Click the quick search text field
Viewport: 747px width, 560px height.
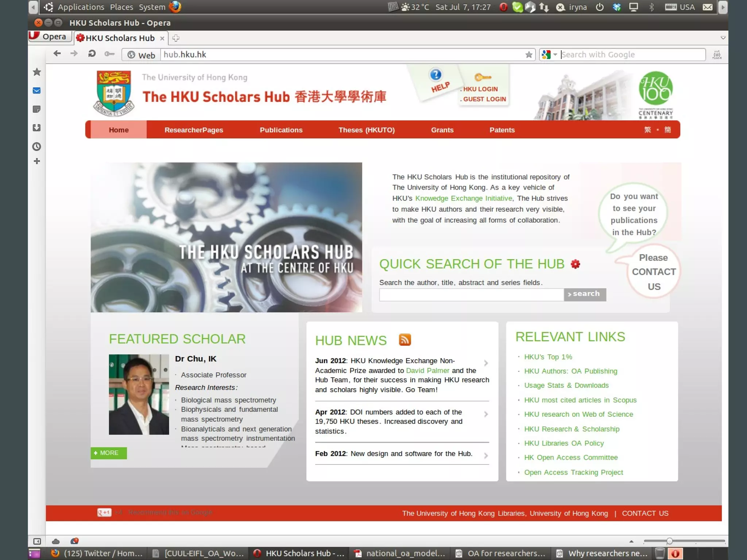[x=471, y=295]
